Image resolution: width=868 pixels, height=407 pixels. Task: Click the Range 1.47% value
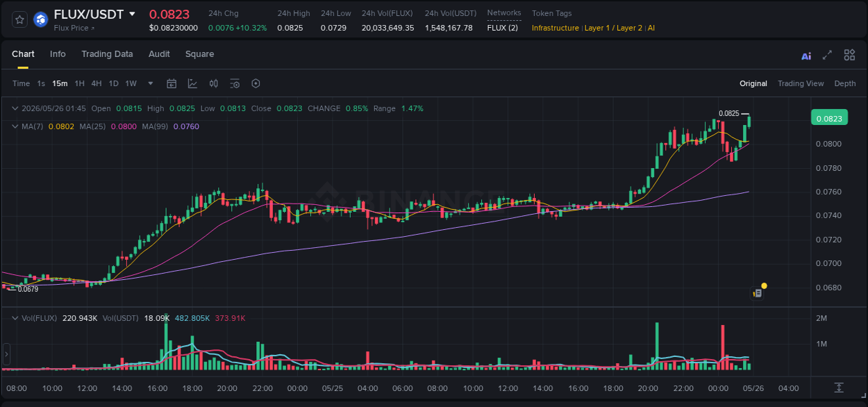(x=412, y=108)
